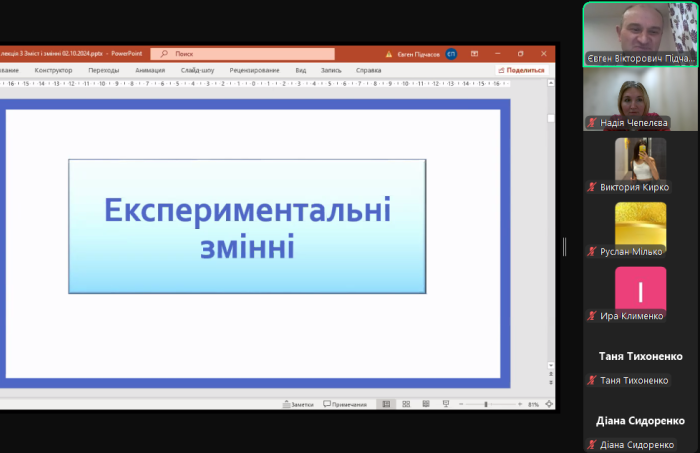Open the Переходы ribbon tab

(x=104, y=70)
